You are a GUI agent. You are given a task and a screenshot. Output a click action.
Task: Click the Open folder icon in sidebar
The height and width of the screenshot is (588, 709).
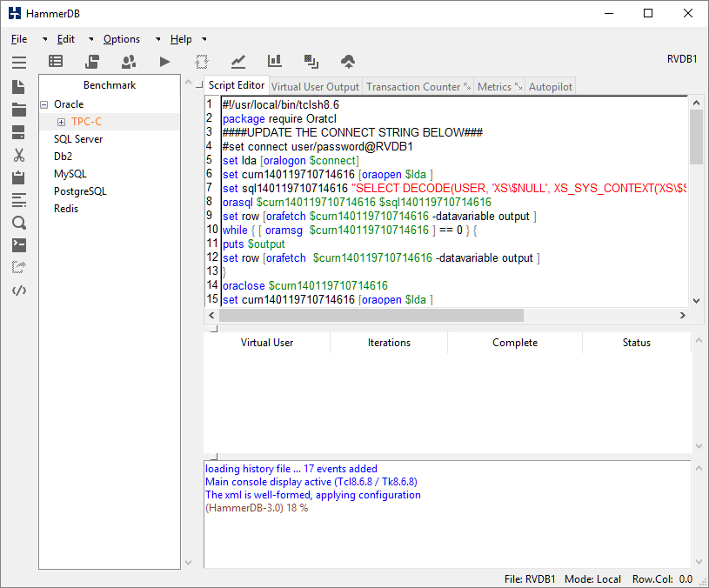pos(18,110)
